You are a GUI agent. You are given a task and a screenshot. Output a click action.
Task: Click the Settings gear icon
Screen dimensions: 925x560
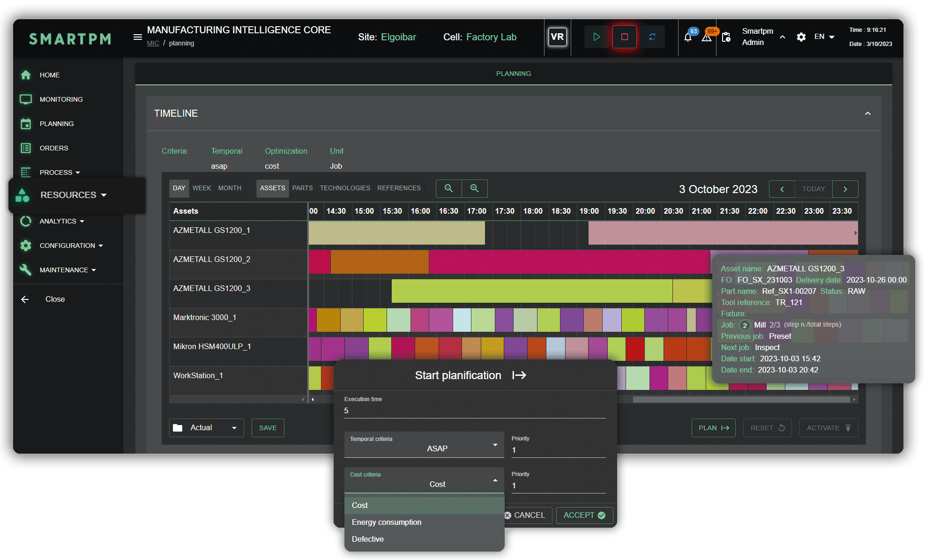[801, 37]
